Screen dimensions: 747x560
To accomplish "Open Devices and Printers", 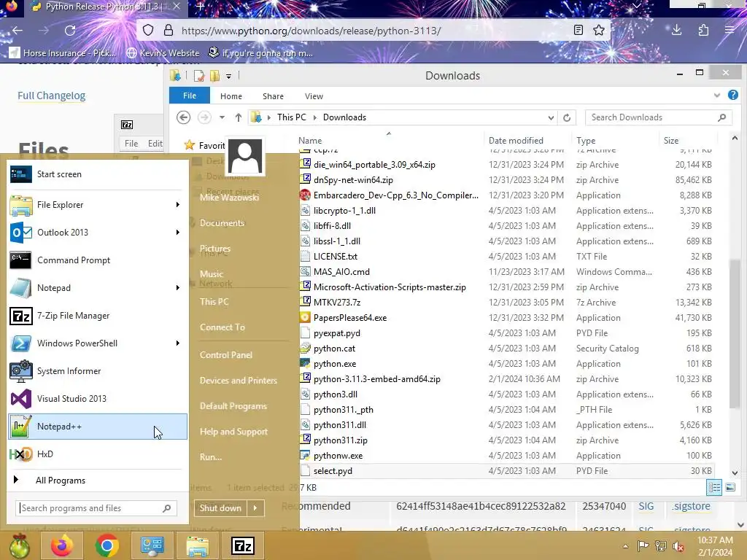I will tap(239, 381).
